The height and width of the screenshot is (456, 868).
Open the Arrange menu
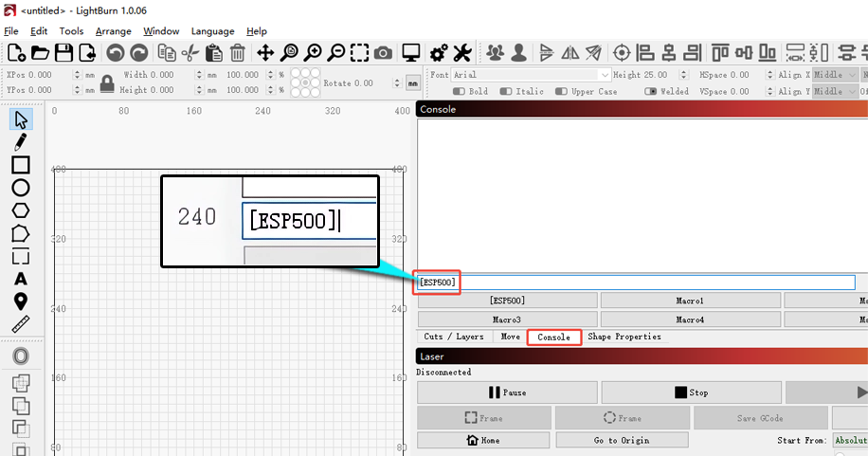click(x=114, y=31)
